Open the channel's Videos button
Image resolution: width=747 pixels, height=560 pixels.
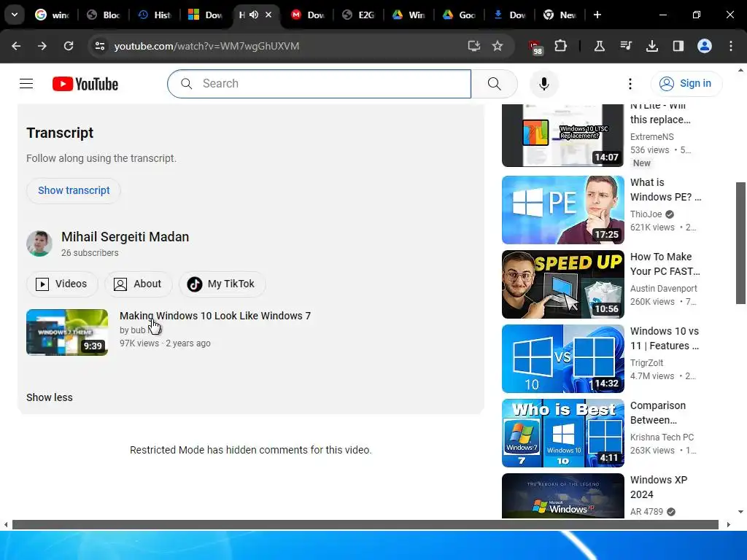[62, 284]
